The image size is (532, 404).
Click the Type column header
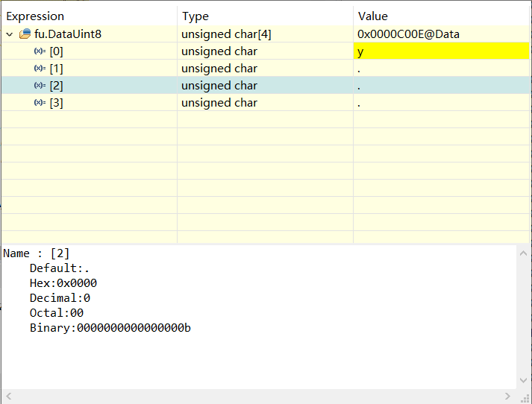(195, 16)
